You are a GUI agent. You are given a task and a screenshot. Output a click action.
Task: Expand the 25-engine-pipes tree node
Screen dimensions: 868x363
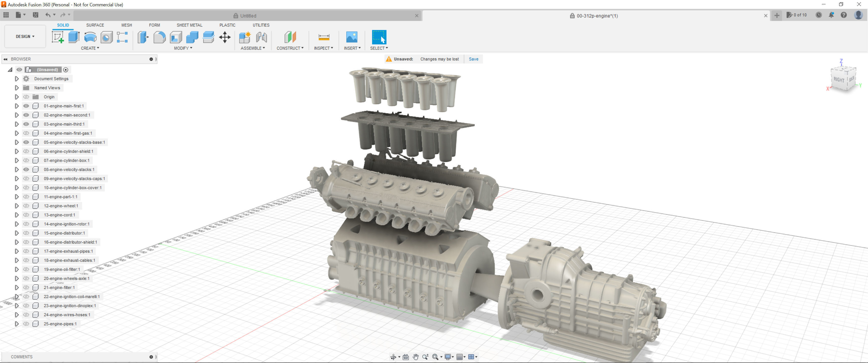pyautogui.click(x=16, y=324)
